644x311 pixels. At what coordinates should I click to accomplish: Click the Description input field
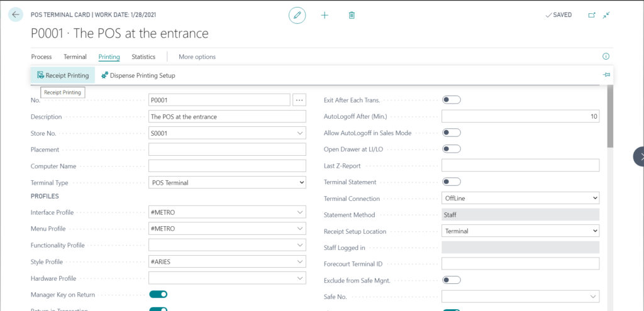(x=227, y=116)
